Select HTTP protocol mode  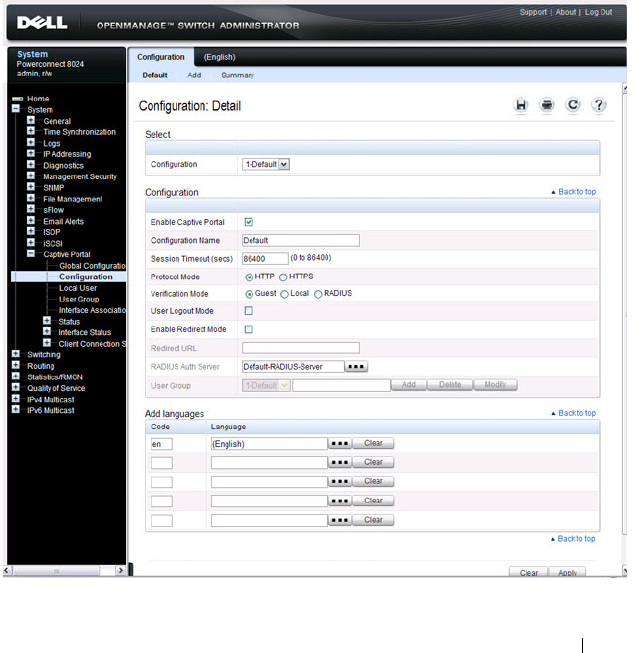click(x=249, y=277)
